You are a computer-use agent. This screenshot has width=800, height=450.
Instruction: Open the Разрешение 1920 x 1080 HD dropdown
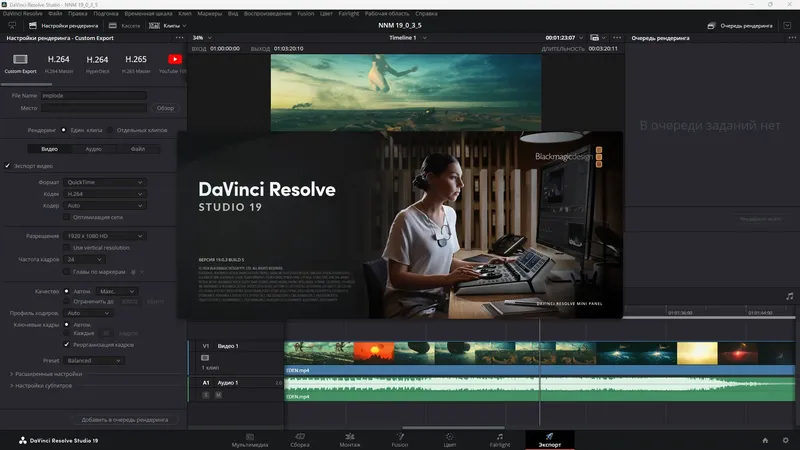click(105, 236)
